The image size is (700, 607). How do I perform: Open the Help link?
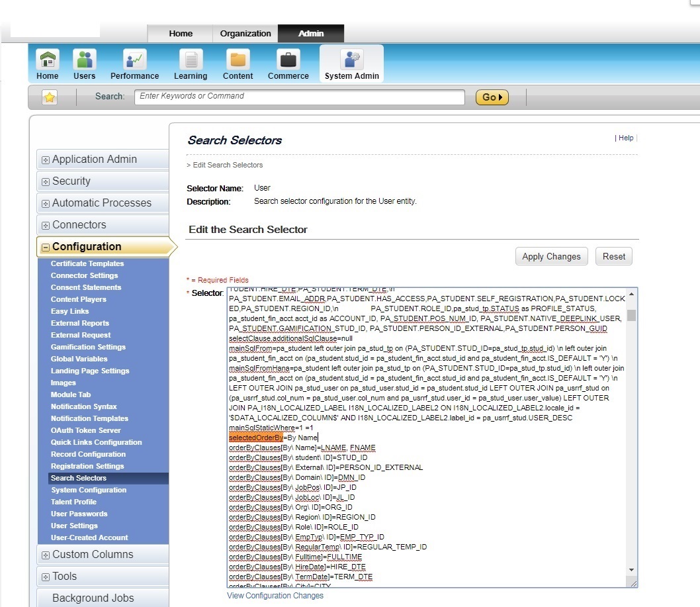[626, 138]
